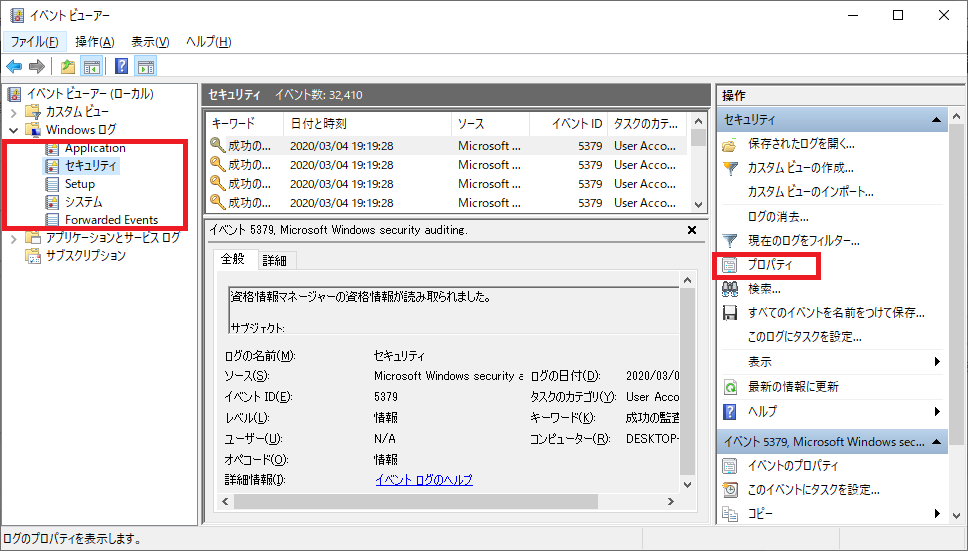The height and width of the screenshot is (551, 968).
Task: Click the blue help toolbar icon
Action: pyautogui.click(x=121, y=67)
